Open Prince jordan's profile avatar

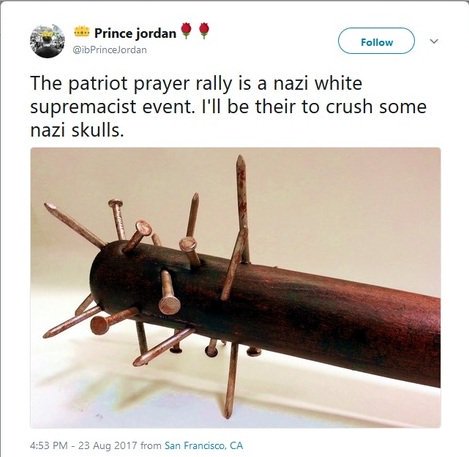(x=47, y=41)
